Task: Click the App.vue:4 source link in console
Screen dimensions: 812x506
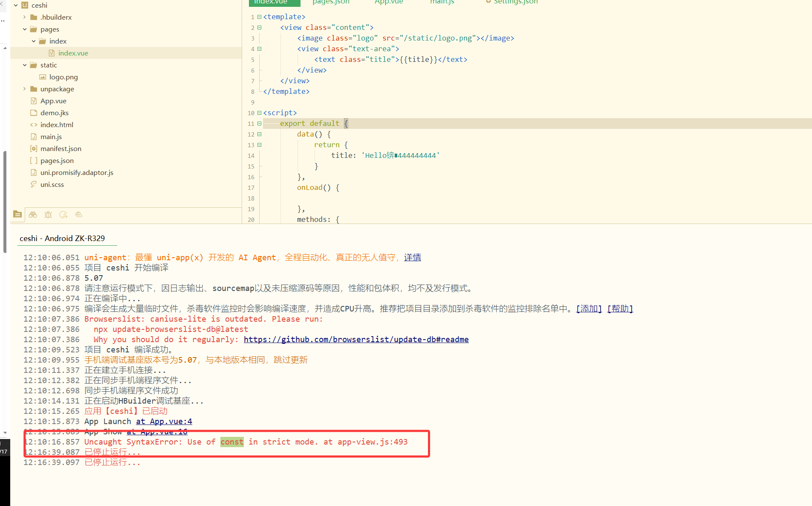Action: point(164,422)
